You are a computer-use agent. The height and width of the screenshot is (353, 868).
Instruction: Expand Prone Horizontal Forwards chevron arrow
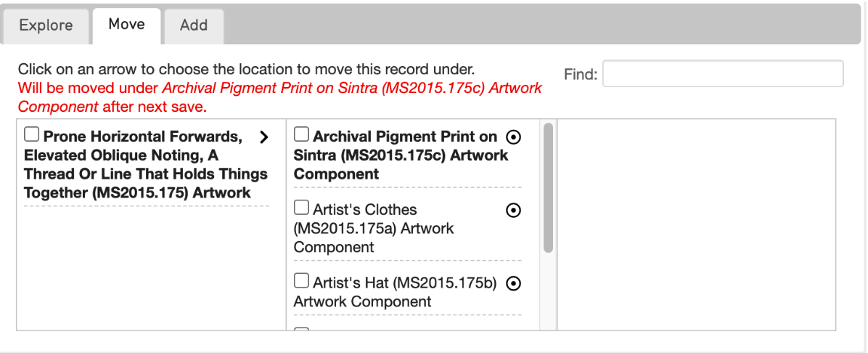(x=264, y=137)
